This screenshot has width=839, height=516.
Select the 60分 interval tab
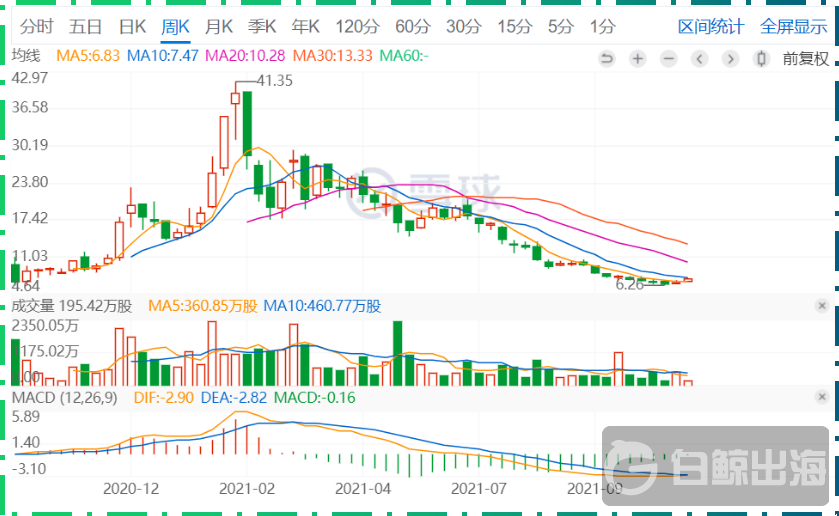point(411,27)
